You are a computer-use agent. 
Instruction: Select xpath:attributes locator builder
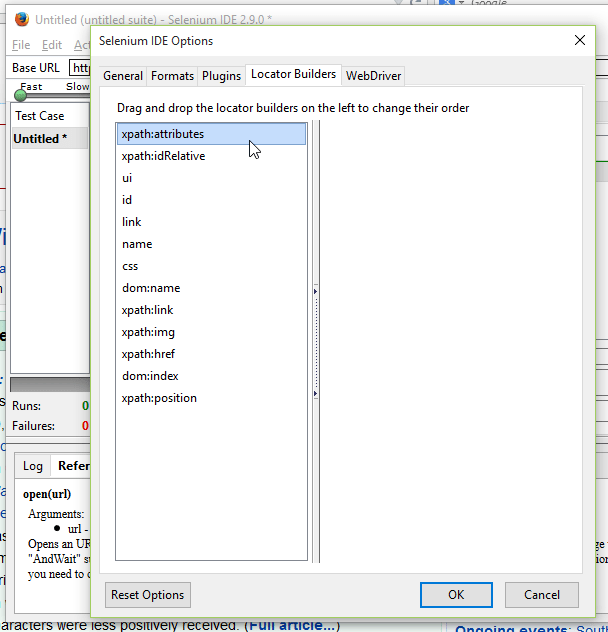(211, 134)
